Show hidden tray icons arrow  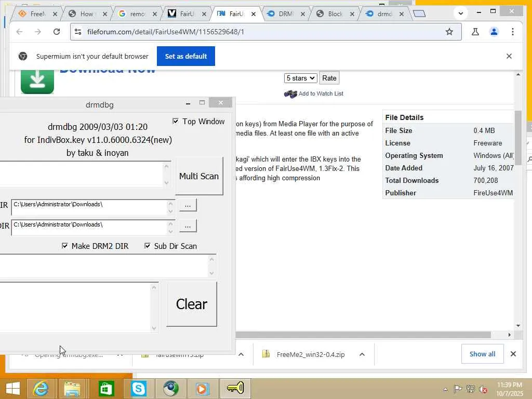(x=445, y=389)
